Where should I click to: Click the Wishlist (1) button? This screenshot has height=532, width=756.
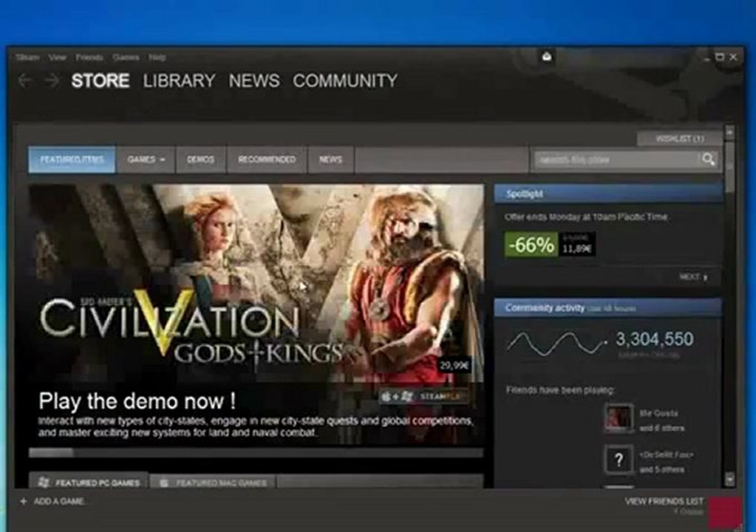pyautogui.click(x=680, y=139)
